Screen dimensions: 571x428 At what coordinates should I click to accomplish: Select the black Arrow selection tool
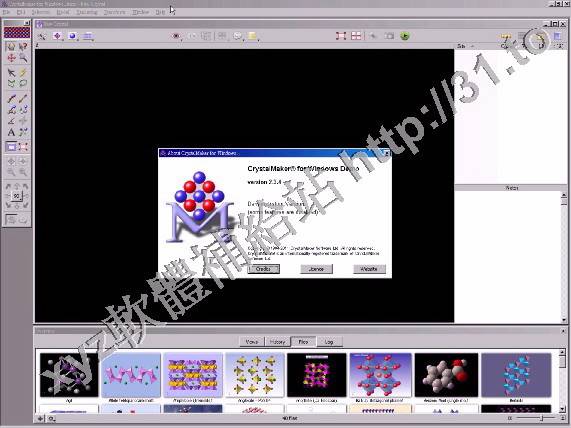11,72
